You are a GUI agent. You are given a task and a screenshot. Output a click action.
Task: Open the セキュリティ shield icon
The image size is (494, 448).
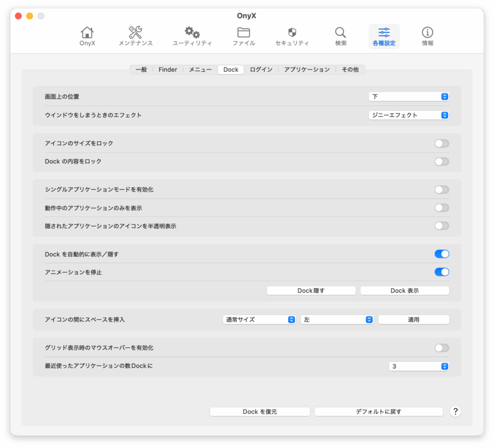point(292,33)
